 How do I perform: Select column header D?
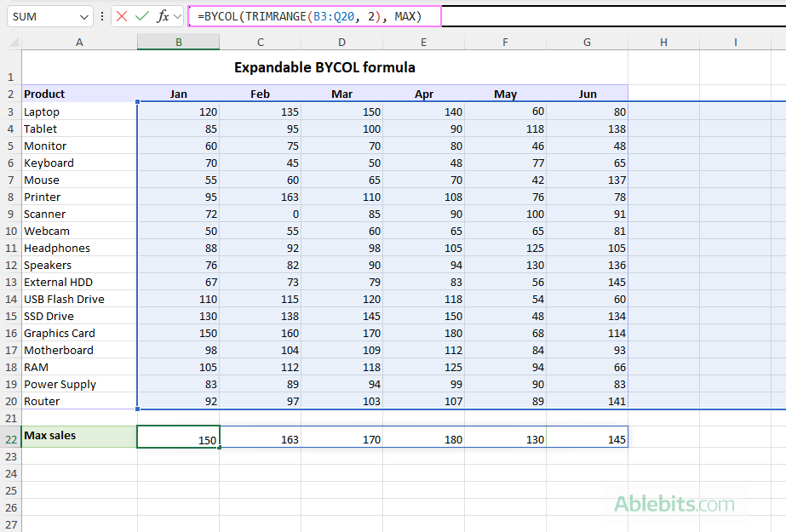pos(341,42)
